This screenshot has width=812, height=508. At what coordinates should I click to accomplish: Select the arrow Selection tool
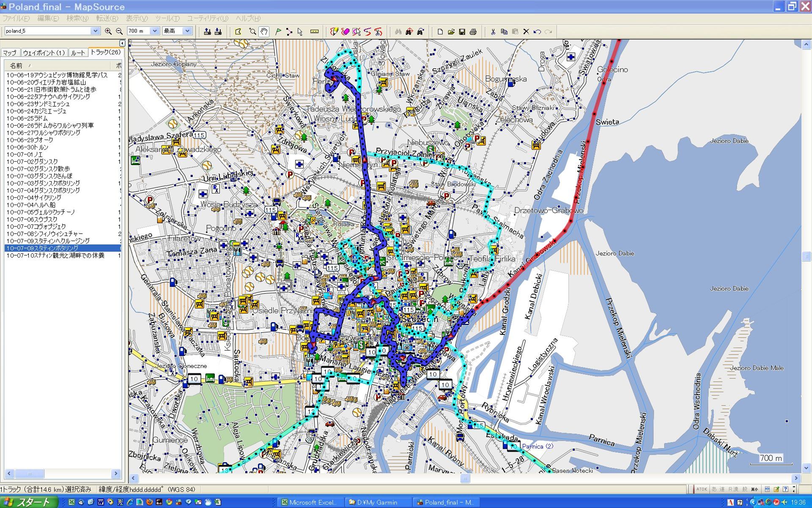point(300,31)
